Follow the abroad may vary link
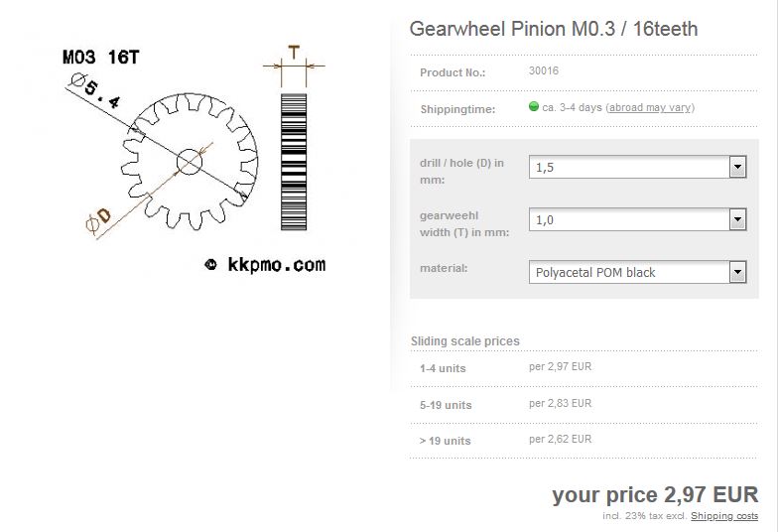The image size is (778, 532). 650,107
